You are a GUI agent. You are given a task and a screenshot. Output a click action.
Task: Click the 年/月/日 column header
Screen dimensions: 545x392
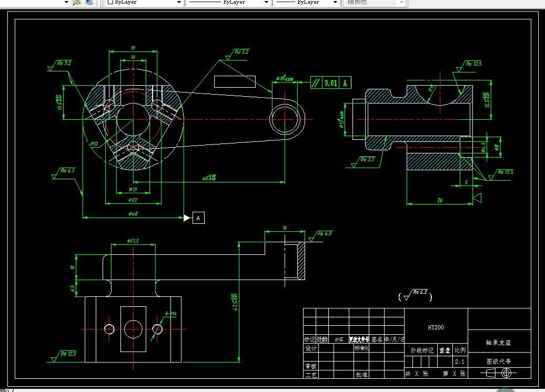394,339
